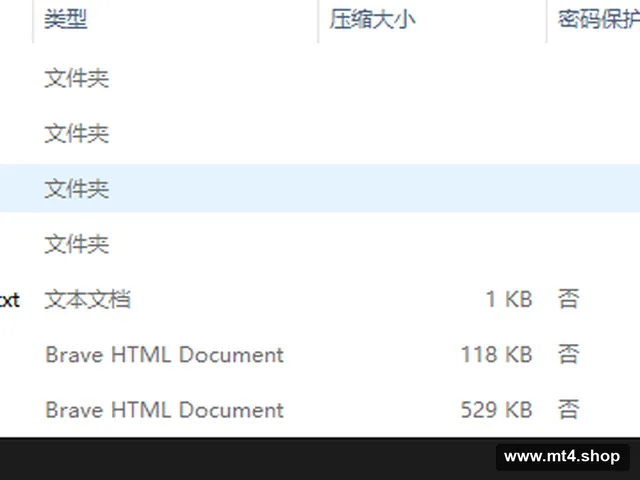Click 否 in the 529 KB row
640x480 pixels.
(569, 409)
